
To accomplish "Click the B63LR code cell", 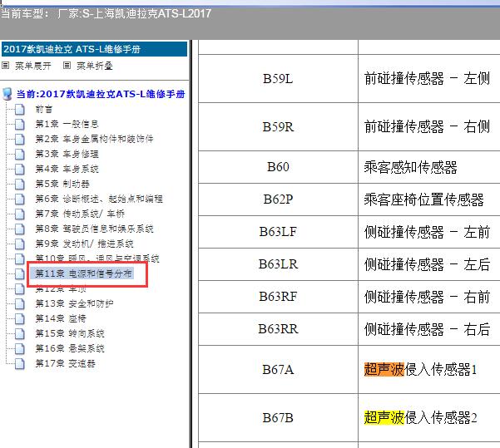I will pos(278,264).
